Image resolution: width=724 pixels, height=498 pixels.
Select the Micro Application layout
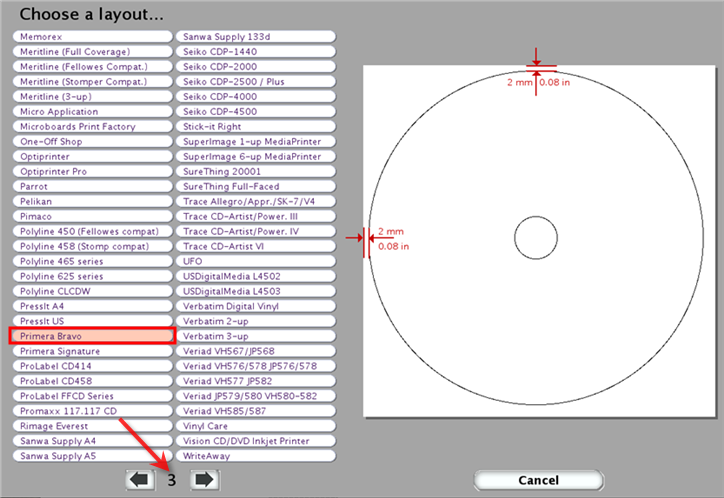pos(93,111)
